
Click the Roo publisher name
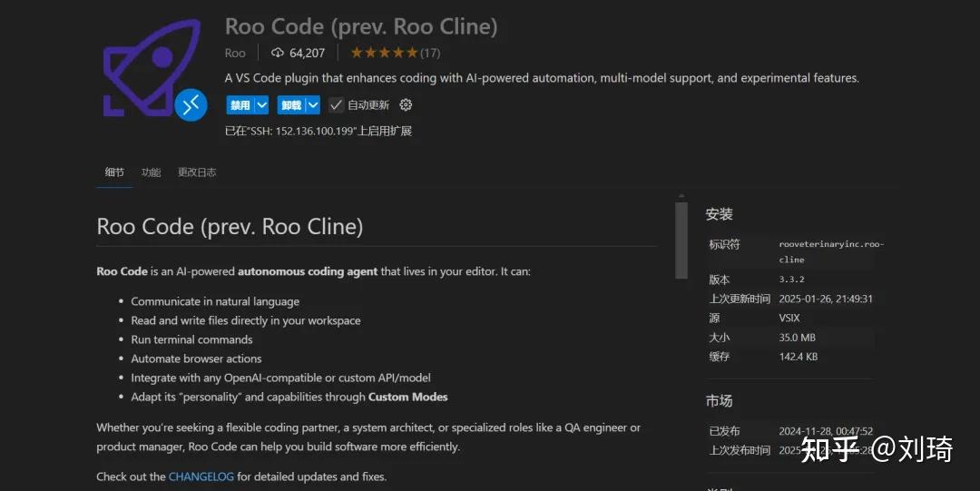pos(235,54)
